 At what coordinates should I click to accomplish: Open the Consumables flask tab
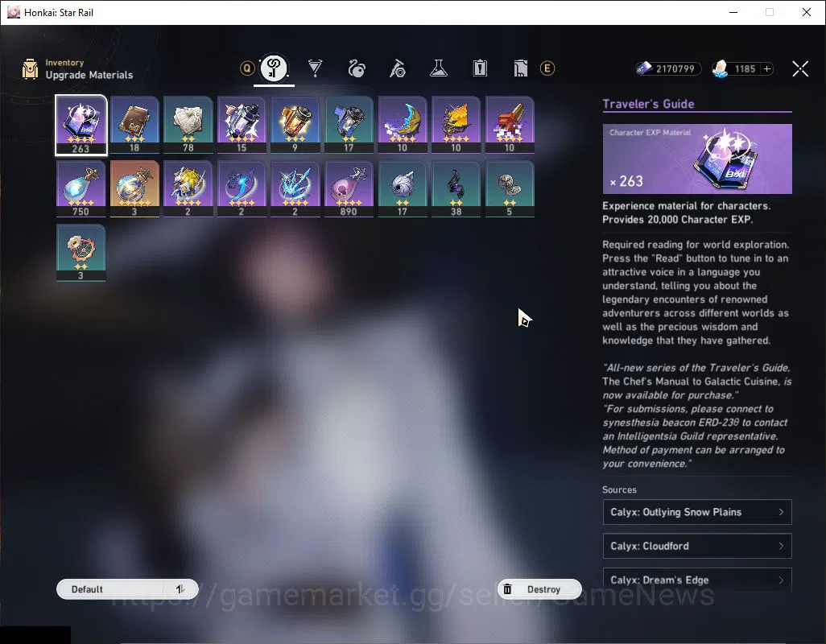click(438, 68)
